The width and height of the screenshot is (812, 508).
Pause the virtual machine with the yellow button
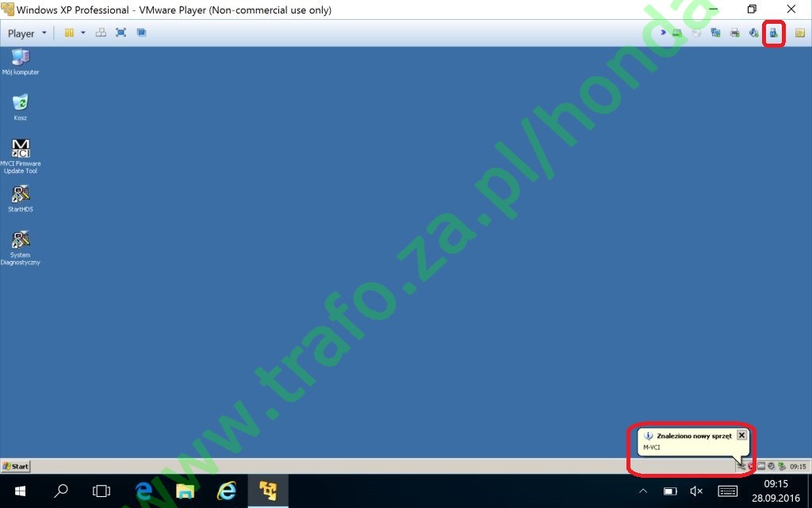point(69,33)
